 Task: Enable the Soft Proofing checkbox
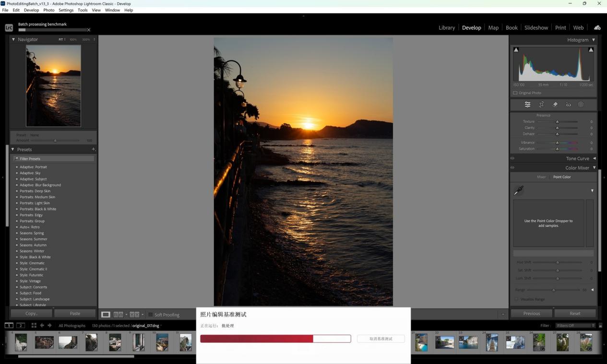click(150, 315)
